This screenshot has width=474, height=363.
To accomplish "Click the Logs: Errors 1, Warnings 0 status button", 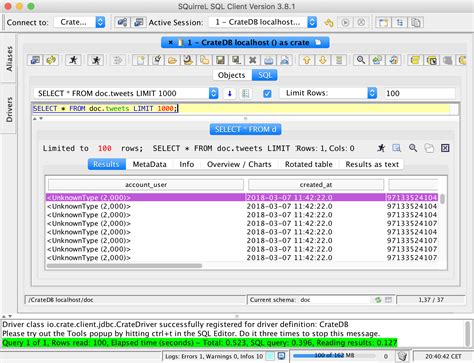I will click(x=214, y=356).
